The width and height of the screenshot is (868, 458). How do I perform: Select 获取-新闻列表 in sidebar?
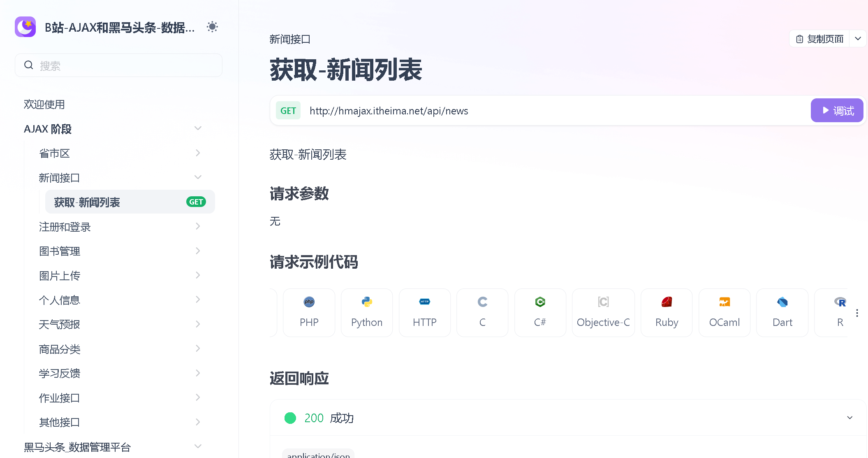(x=130, y=202)
